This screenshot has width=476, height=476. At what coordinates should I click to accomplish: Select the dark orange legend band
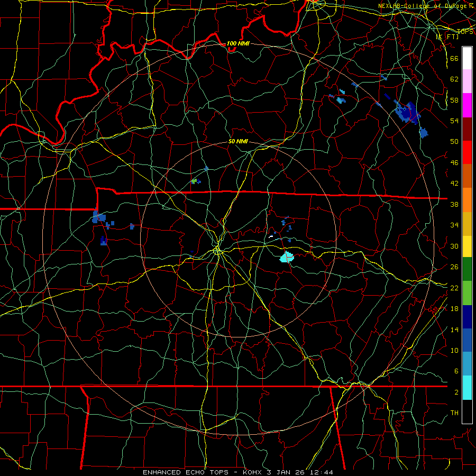coord(467,176)
